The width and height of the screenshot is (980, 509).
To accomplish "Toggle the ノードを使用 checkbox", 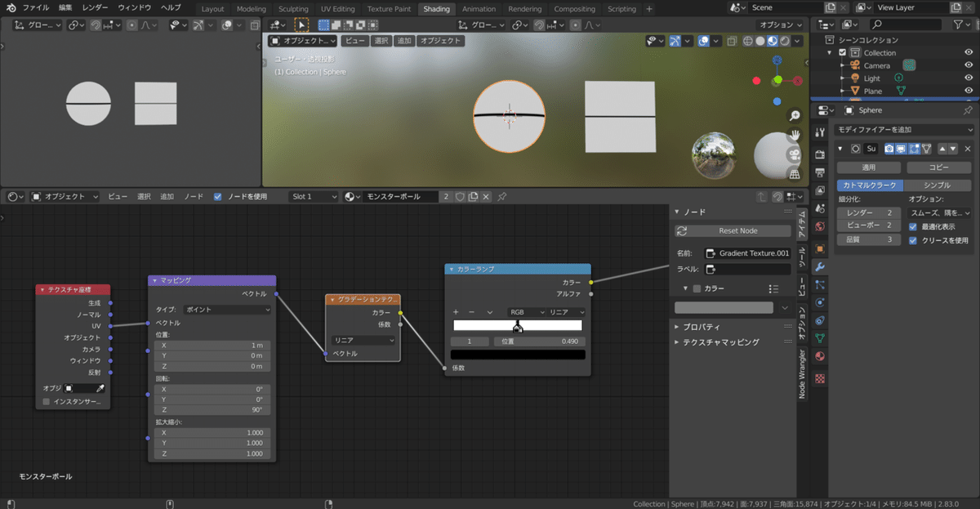I will pos(217,197).
